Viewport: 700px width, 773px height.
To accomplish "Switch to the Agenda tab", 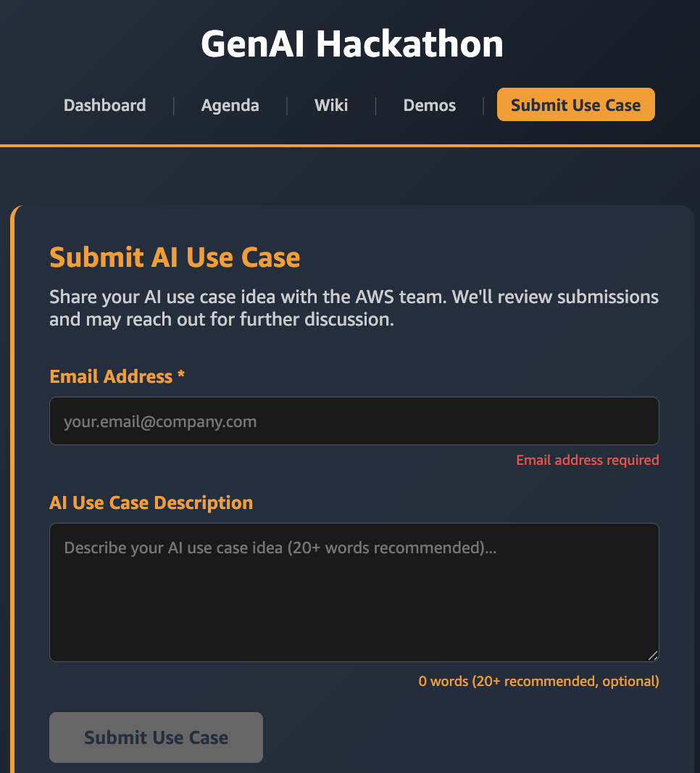I will click(x=230, y=105).
